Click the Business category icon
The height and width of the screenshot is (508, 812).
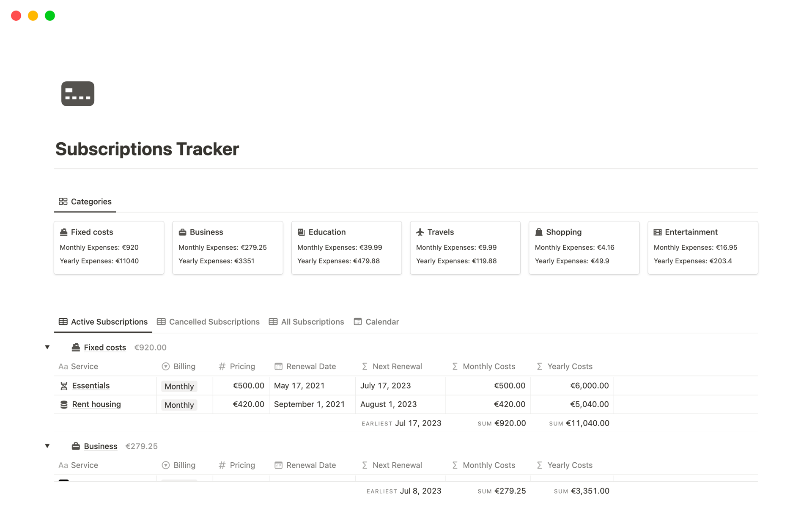point(182,232)
